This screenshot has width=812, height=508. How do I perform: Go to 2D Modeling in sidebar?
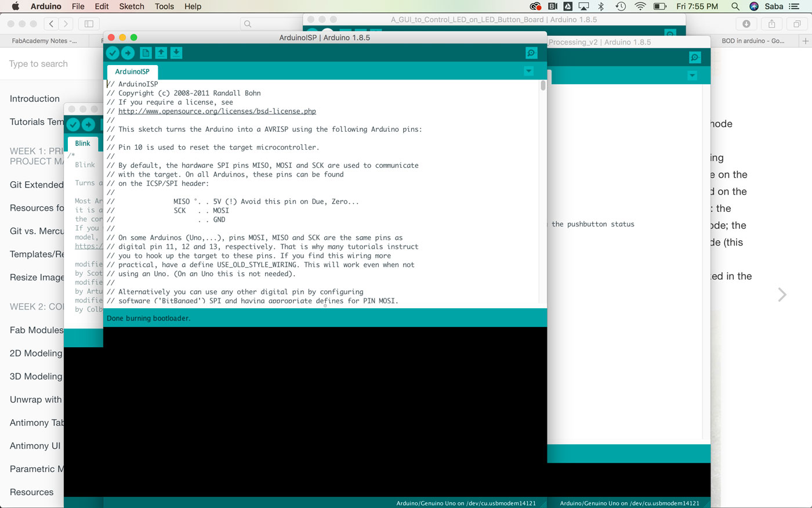[36, 353]
